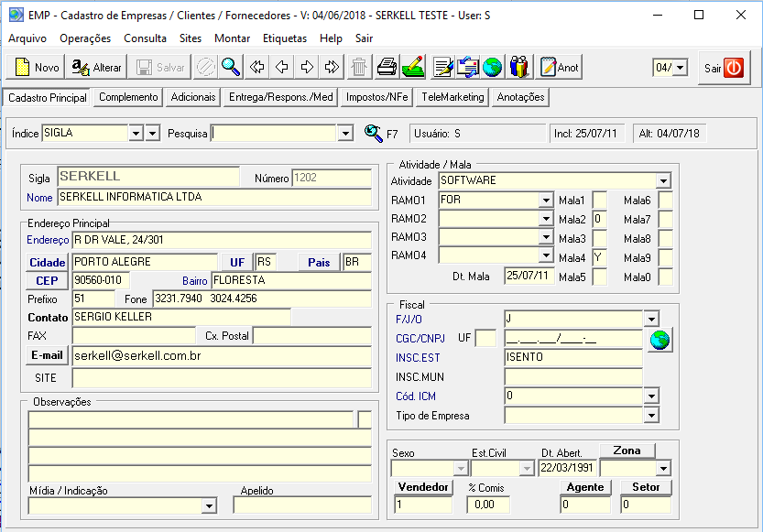
Task: Click the Zona button
Action: pos(627,451)
